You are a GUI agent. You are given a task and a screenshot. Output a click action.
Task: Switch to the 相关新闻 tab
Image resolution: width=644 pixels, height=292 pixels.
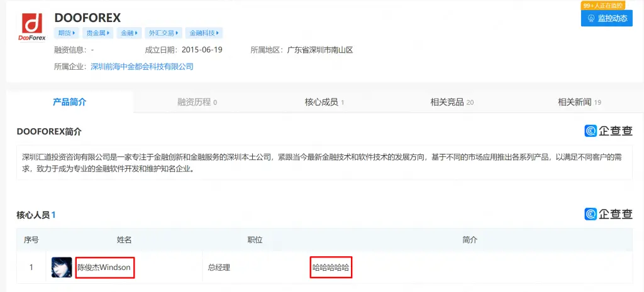(x=579, y=102)
